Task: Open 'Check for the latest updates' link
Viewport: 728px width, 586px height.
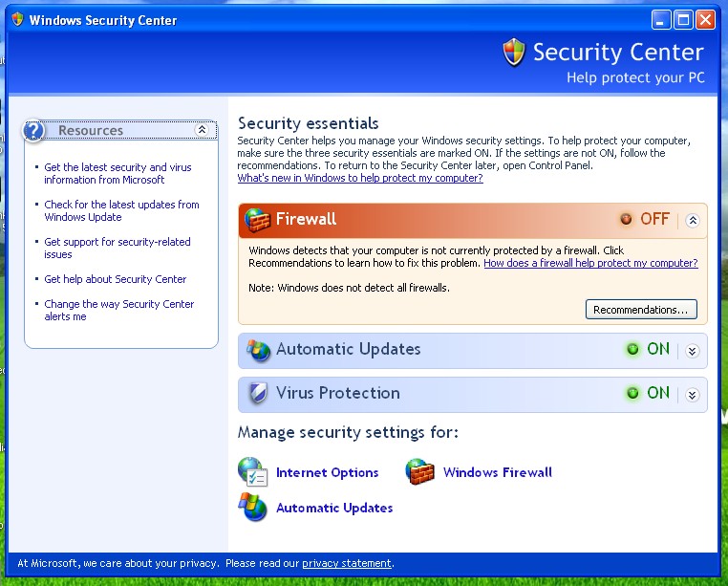Action: coord(121,210)
